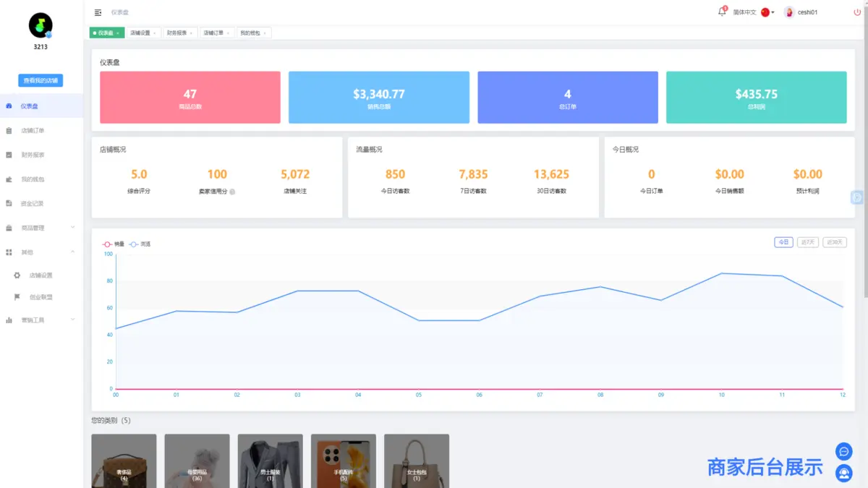Toggle the 销量 series in chart legend
This screenshot has width=868, height=488.
click(x=114, y=244)
